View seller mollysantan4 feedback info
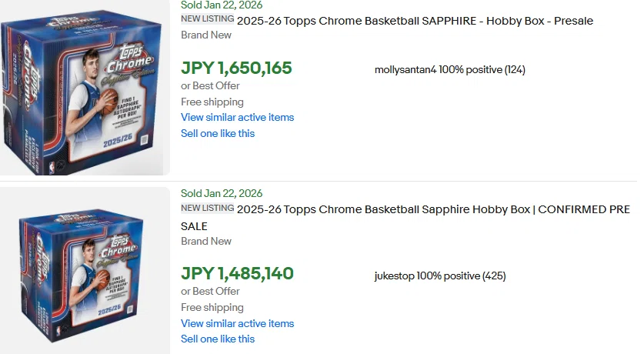This screenshot has width=644, height=354. click(450, 70)
